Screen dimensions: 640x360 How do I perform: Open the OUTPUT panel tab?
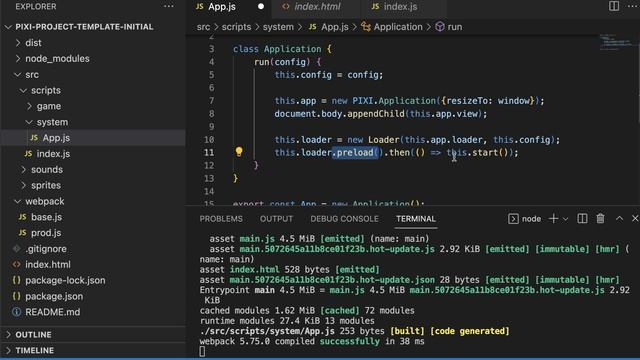click(276, 219)
